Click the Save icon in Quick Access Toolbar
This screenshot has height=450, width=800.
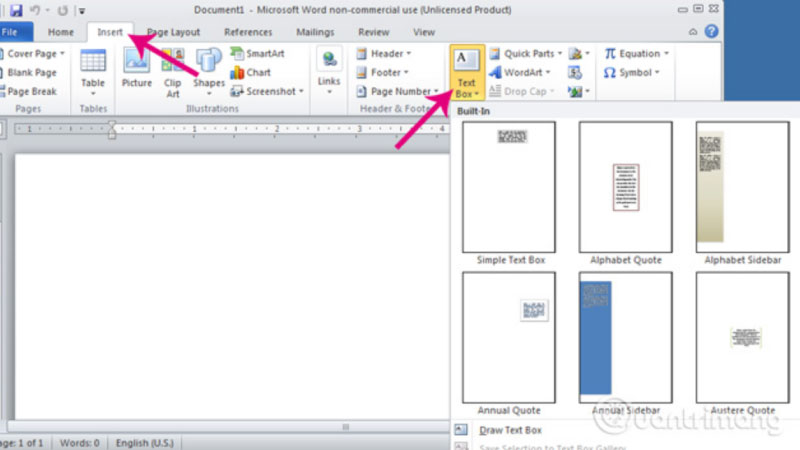pos(17,10)
